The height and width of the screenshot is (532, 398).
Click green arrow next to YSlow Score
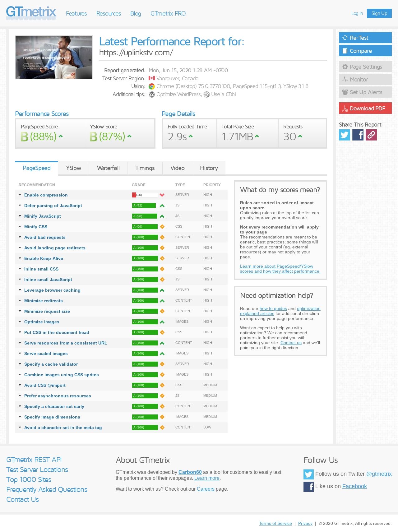click(129, 136)
